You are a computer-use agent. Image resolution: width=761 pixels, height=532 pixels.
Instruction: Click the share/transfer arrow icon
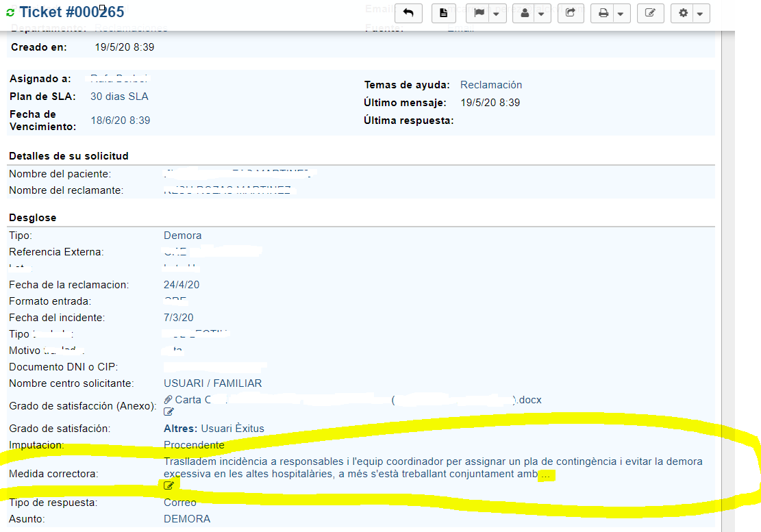pyautogui.click(x=570, y=13)
